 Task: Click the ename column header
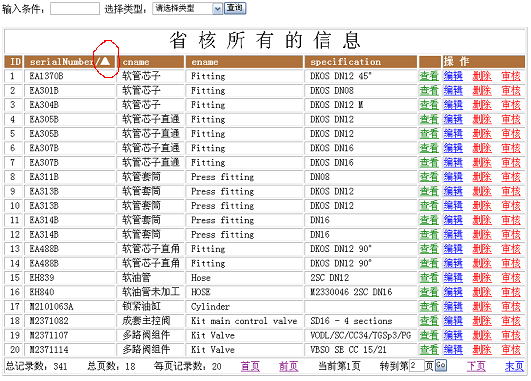click(244, 62)
